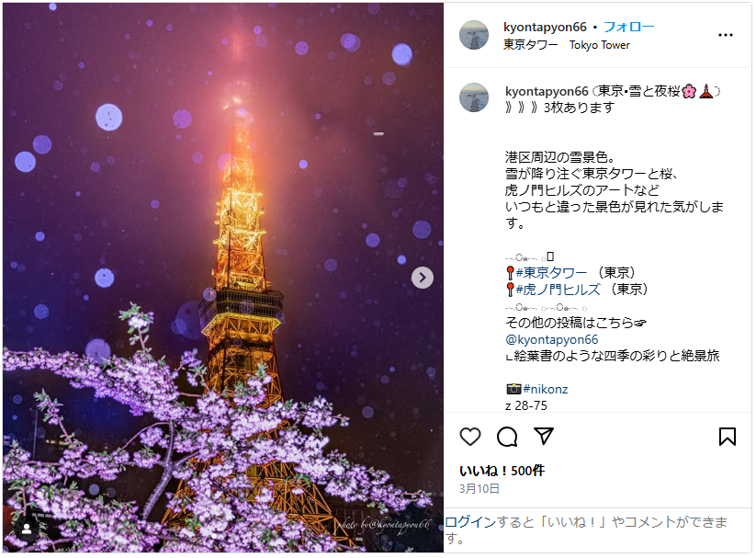
Task: Open kyontapyon66 avatar beside caption
Action: [x=474, y=97]
